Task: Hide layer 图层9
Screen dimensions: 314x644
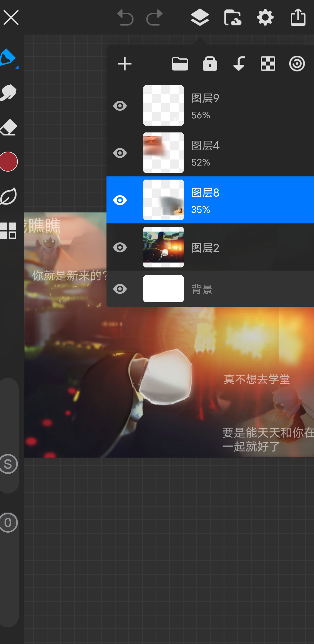Action: coord(120,106)
